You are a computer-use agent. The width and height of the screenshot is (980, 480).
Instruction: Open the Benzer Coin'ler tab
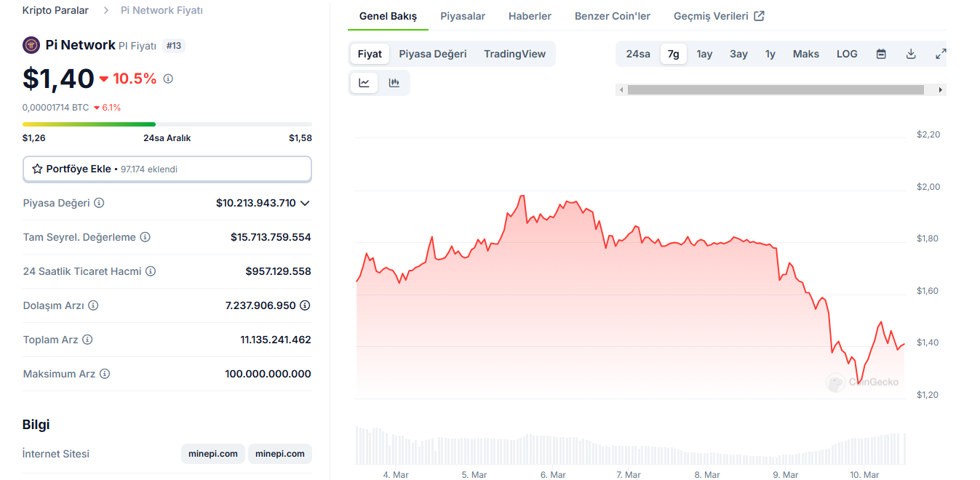[613, 16]
